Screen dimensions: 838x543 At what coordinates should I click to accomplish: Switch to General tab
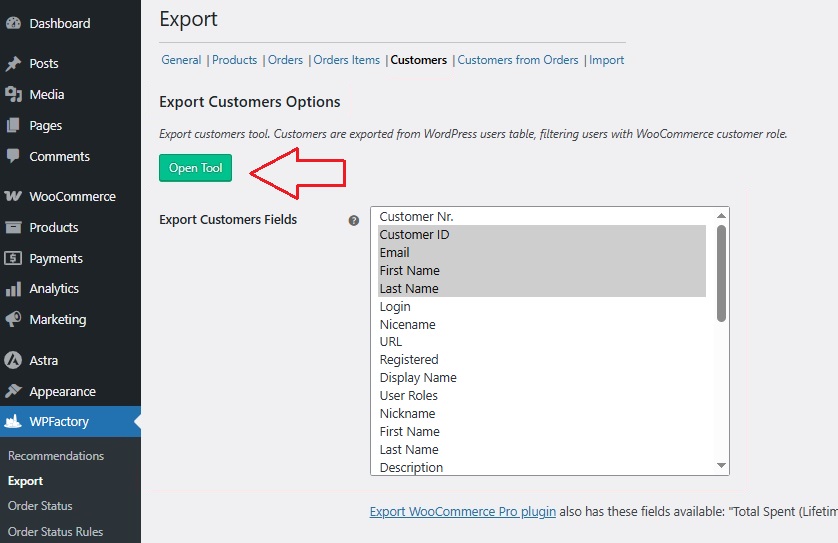[181, 60]
